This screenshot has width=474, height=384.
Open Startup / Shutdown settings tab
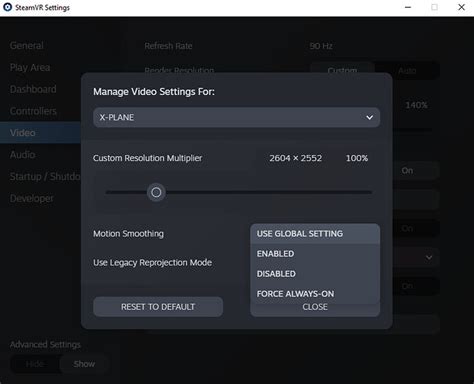[x=45, y=176]
